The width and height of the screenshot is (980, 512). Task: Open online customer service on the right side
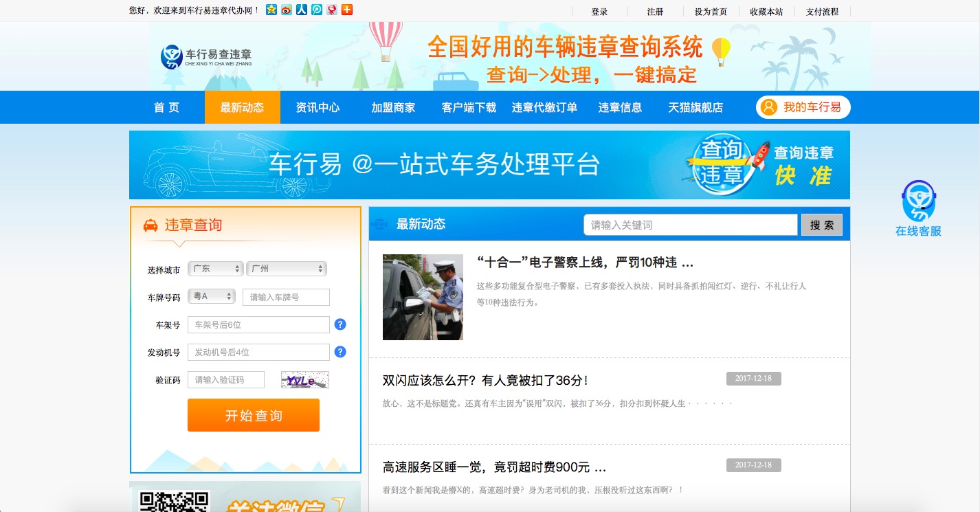917,206
